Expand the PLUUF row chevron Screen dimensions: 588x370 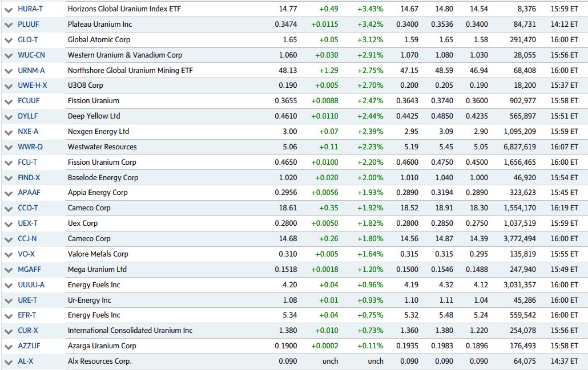pos(8,25)
